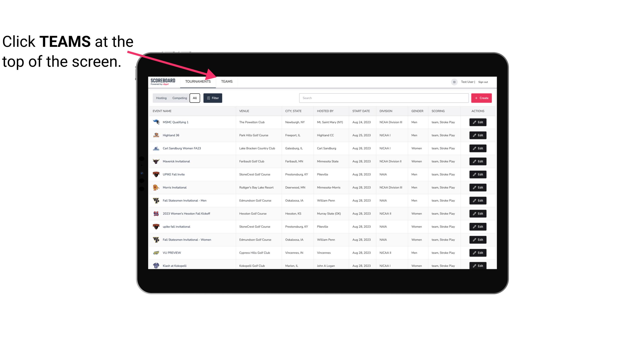This screenshot has height=346, width=644.
Task: Click the settings gear icon
Action: pyautogui.click(x=454, y=81)
